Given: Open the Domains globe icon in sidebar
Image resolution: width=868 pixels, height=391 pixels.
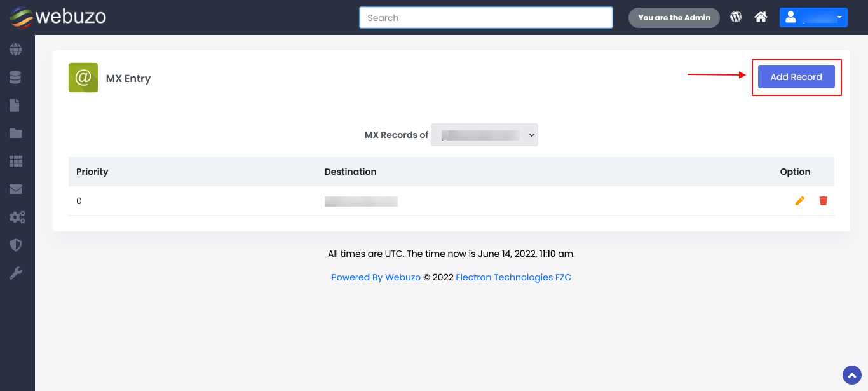Looking at the screenshot, I should (x=17, y=49).
